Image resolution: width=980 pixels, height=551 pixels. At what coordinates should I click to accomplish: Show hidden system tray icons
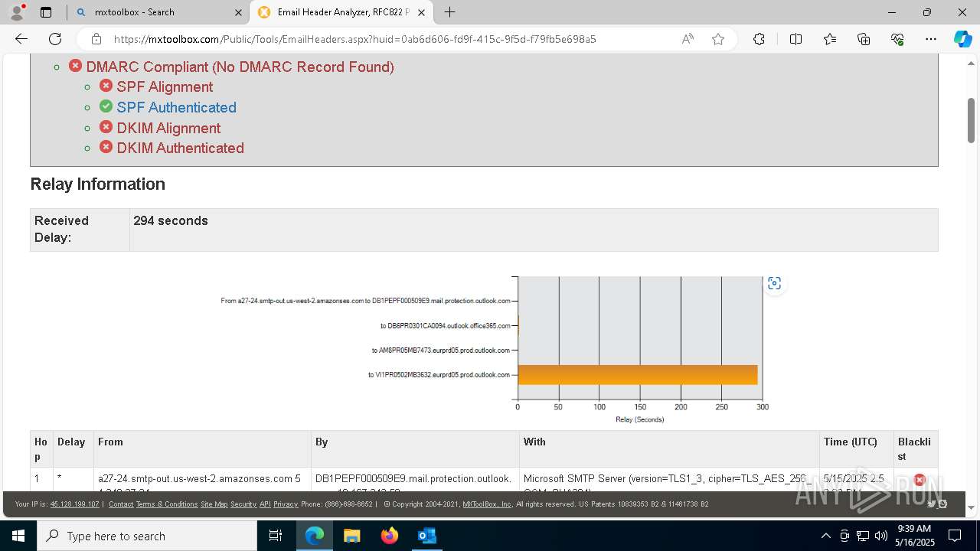coord(825,536)
